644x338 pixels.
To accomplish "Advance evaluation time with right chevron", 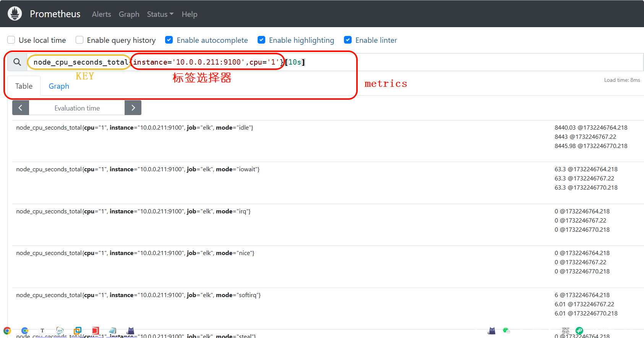I will [x=133, y=108].
